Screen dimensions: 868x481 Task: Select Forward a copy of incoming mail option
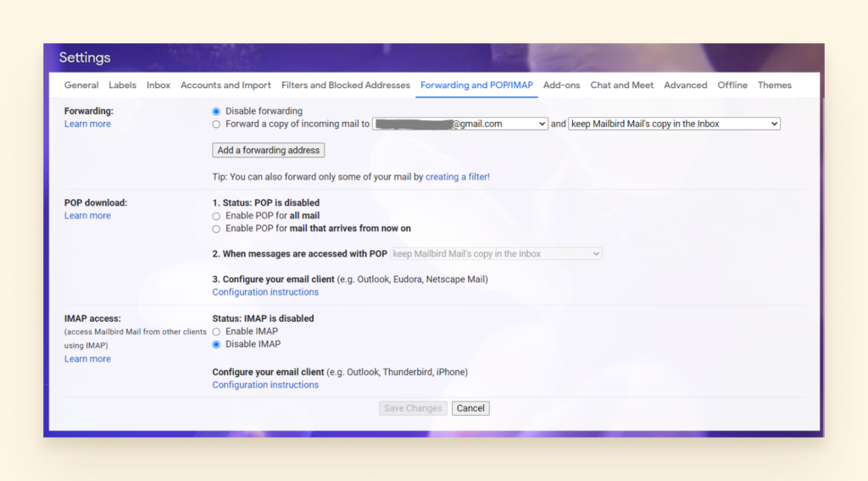(x=216, y=124)
